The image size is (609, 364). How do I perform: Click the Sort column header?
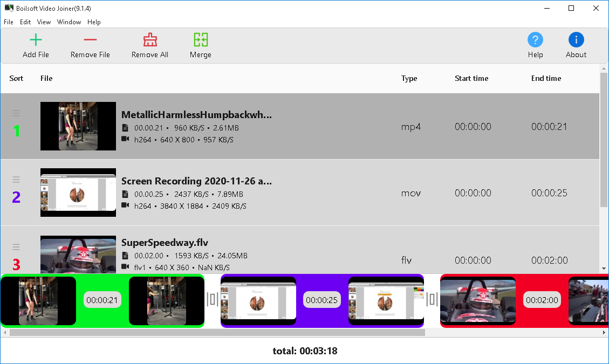pos(16,79)
